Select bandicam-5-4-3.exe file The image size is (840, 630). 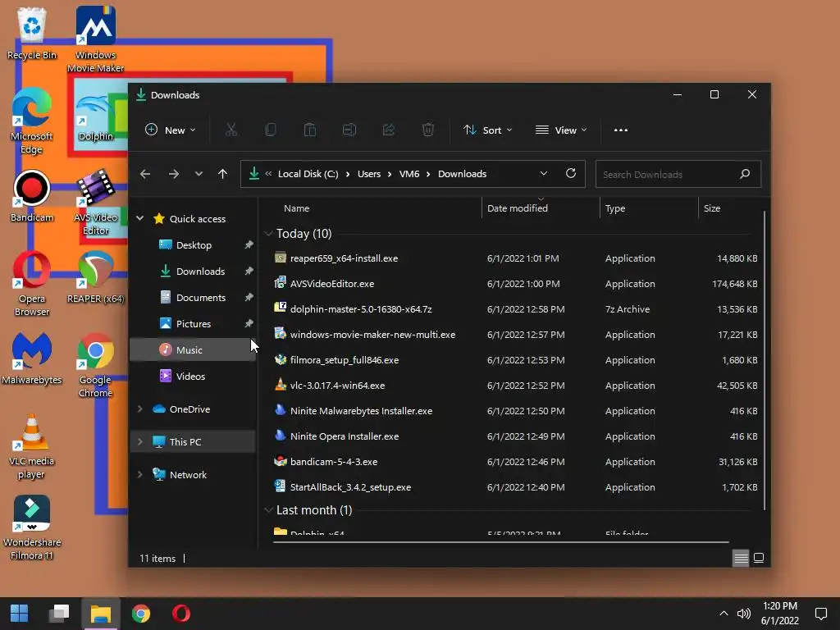(x=514, y=462)
